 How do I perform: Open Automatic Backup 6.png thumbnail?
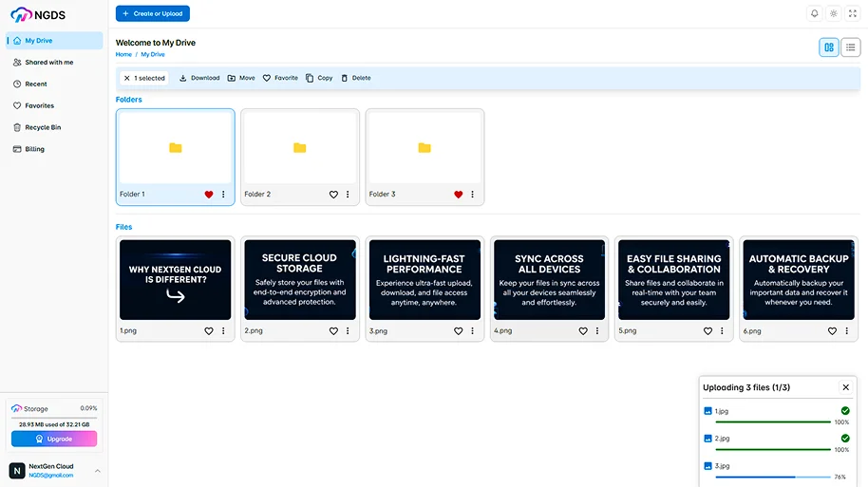799,279
